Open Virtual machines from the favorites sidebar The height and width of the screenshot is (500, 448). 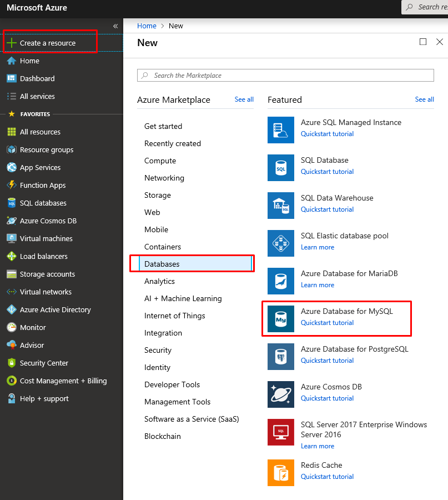pyautogui.click(x=46, y=238)
